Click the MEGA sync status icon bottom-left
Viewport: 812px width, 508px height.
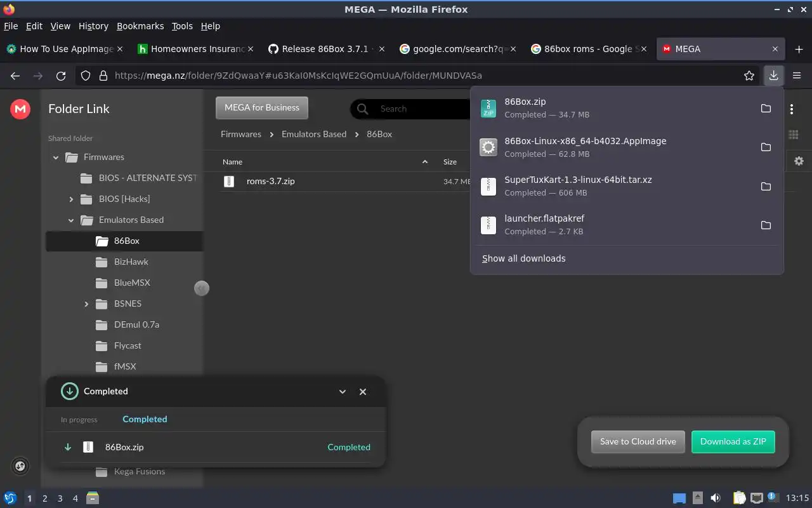pos(20,466)
